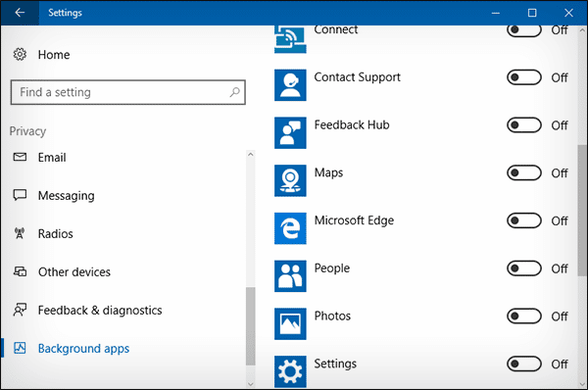Click the Photos app icon

coord(290,324)
